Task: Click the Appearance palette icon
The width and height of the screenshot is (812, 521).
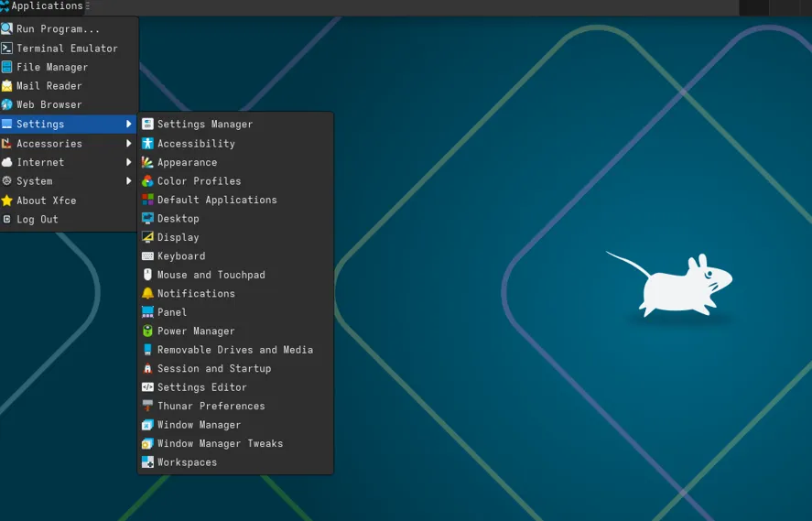Action: (147, 162)
